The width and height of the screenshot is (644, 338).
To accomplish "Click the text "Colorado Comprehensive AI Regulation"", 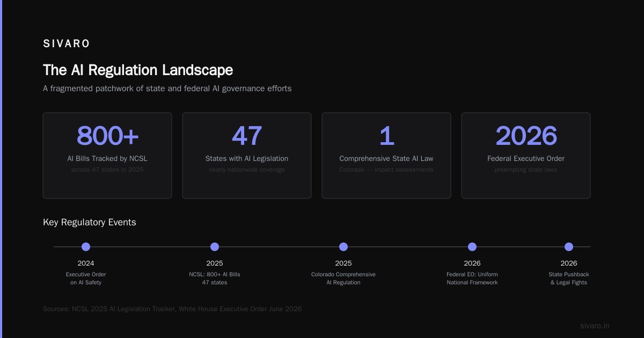I will (343, 278).
